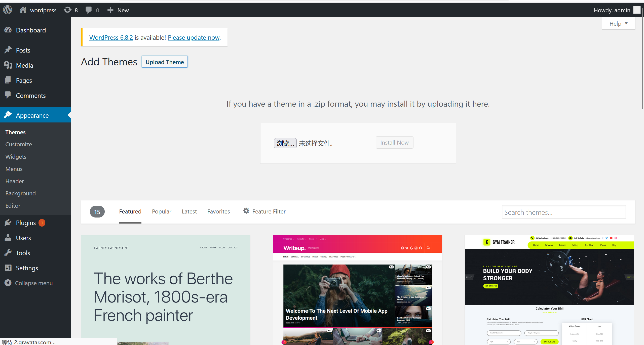Click the Tools wrench icon
The height and width of the screenshot is (345, 644).
pos(8,253)
